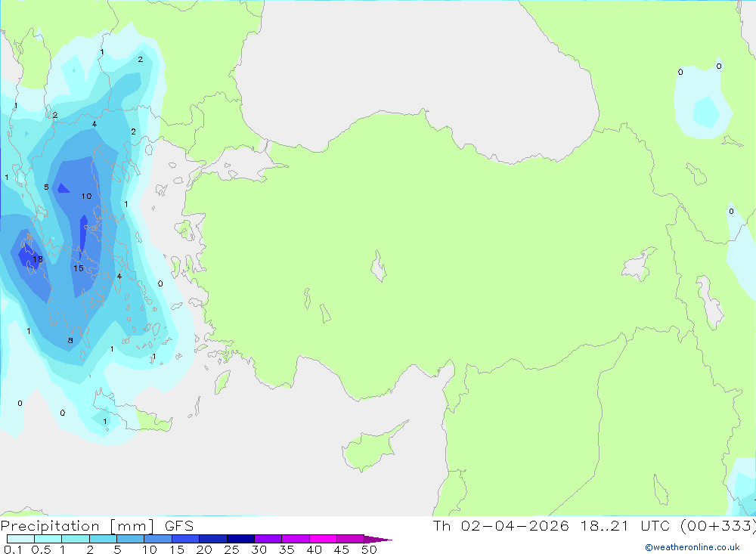
Task: Click the '15' precipitation value on the map
Action: coord(79,268)
